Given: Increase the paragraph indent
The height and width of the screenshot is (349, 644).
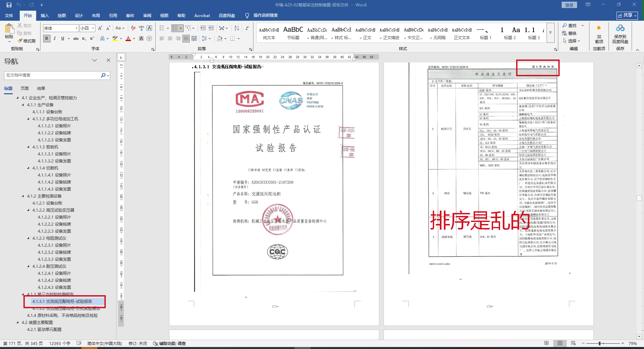Looking at the screenshot, I should (x=211, y=28).
